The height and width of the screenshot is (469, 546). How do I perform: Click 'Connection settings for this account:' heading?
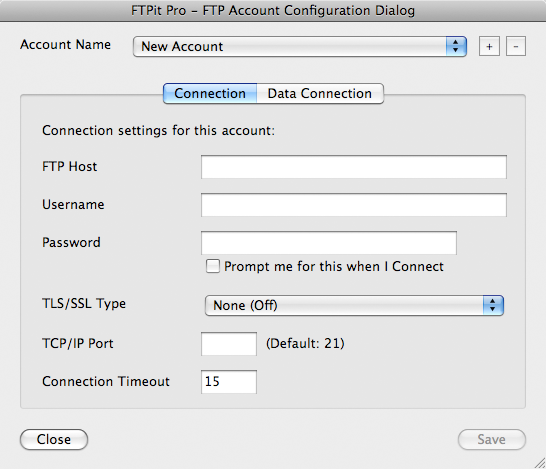158,131
